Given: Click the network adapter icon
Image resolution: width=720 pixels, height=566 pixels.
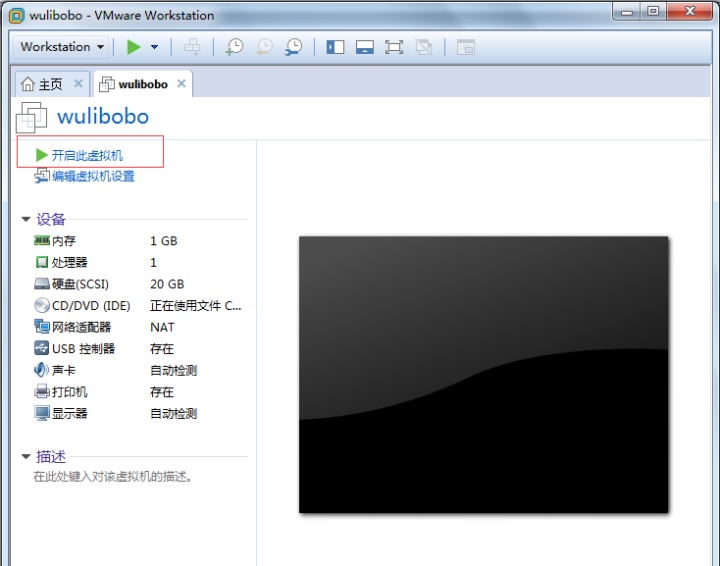Looking at the screenshot, I should [x=42, y=326].
